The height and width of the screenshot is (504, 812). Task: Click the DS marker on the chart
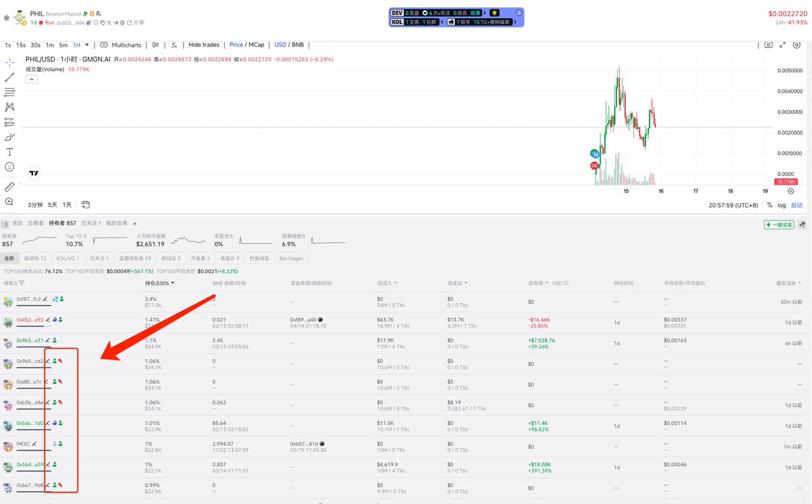(595, 165)
